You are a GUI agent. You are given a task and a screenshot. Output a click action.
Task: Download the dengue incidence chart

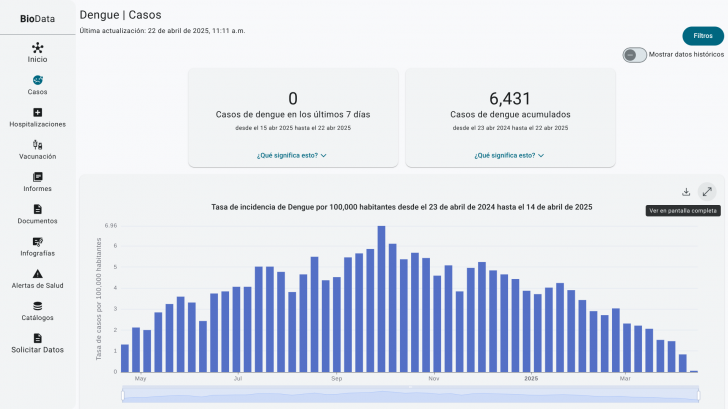click(x=686, y=192)
